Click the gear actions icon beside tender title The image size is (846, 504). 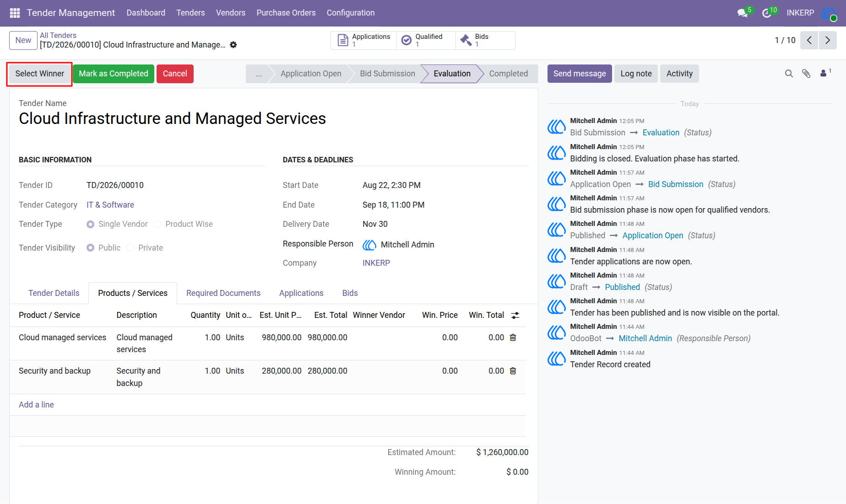point(233,45)
